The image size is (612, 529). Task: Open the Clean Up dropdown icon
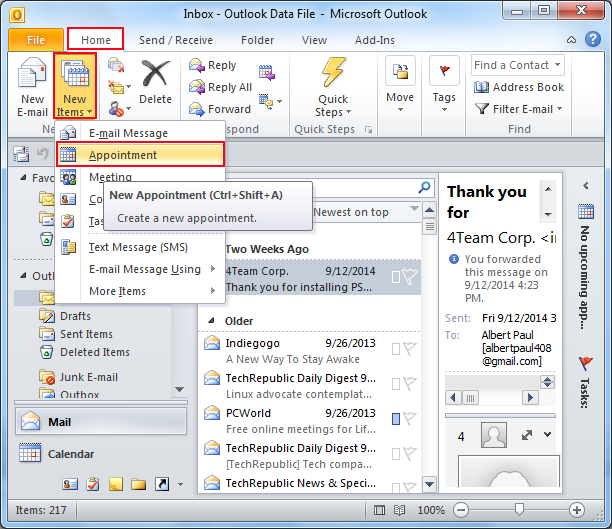point(119,87)
